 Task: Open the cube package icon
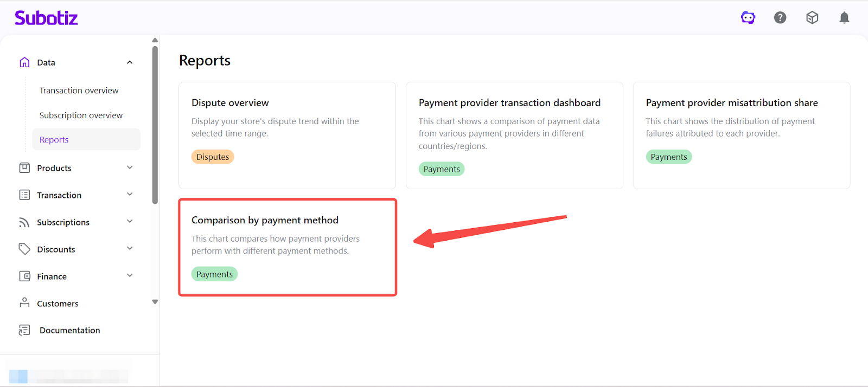coord(812,18)
